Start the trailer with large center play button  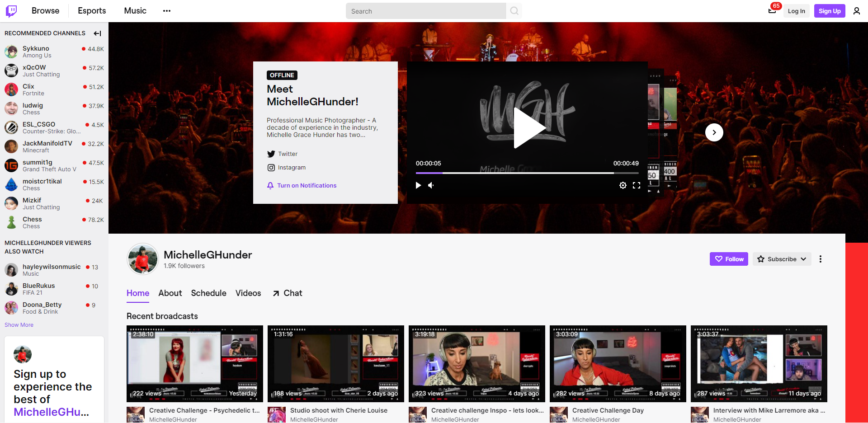click(529, 128)
